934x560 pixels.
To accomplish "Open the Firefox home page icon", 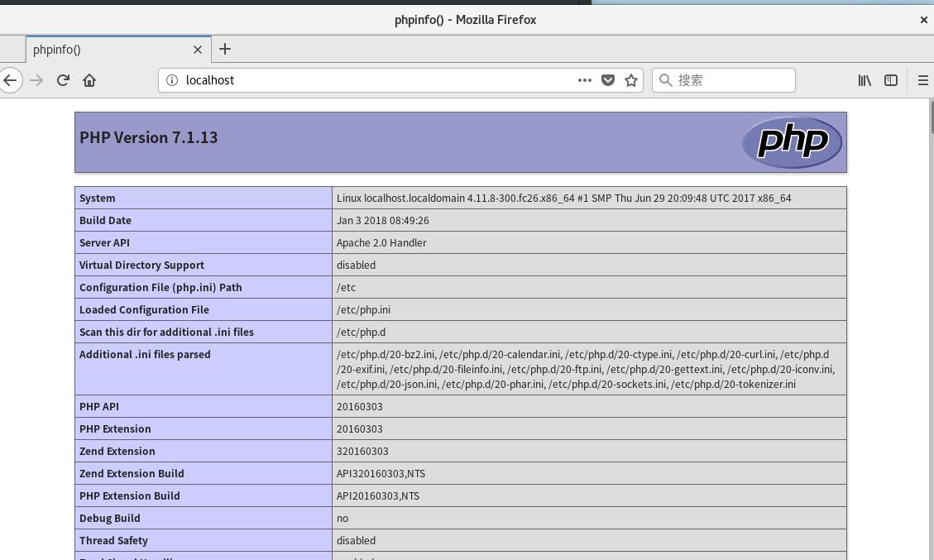I will 89,80.
